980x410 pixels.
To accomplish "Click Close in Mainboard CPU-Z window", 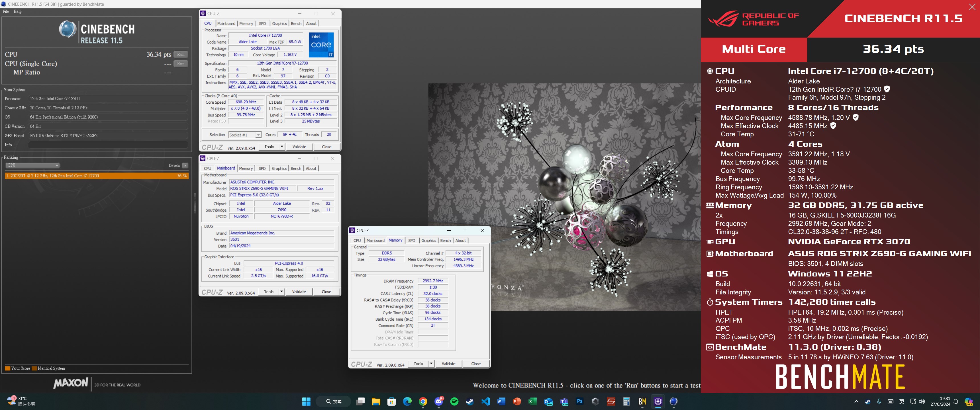I will pyautogui.click(x=326, y=292).
